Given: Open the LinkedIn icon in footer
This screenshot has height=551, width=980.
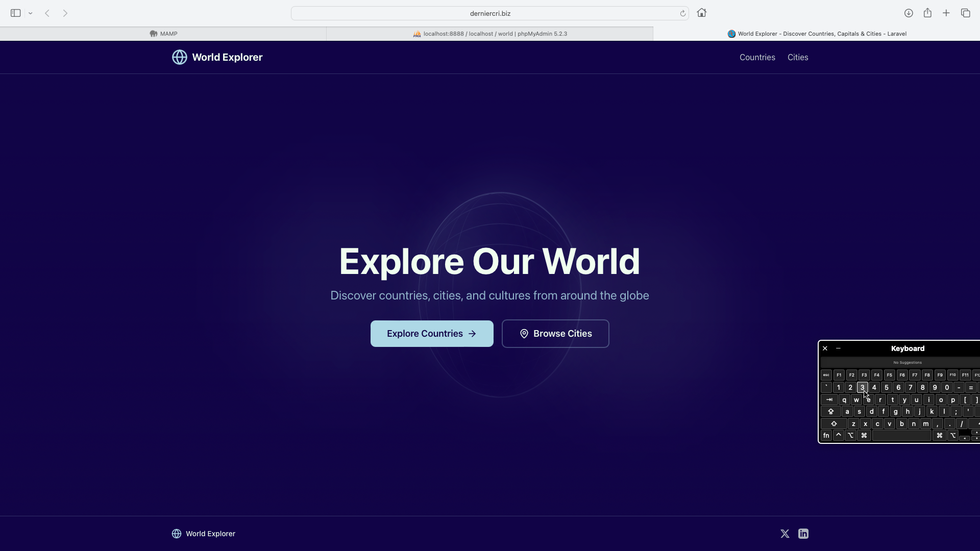Looking at the screenshot, I should coord(803,534).
